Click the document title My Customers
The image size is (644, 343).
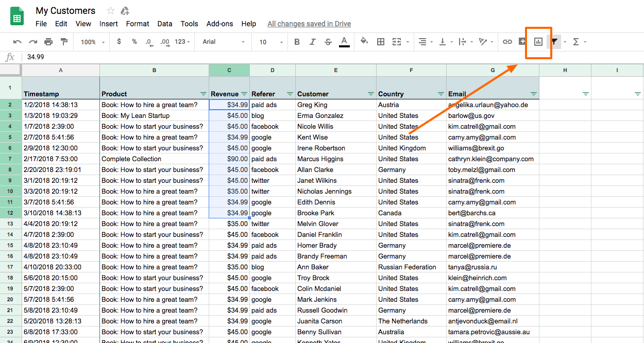click(65, 11)
